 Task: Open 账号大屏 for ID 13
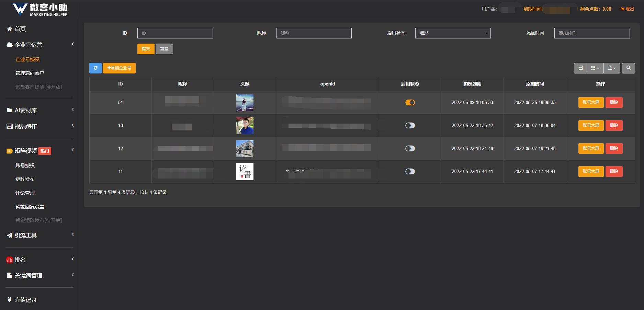coord(591,125)
